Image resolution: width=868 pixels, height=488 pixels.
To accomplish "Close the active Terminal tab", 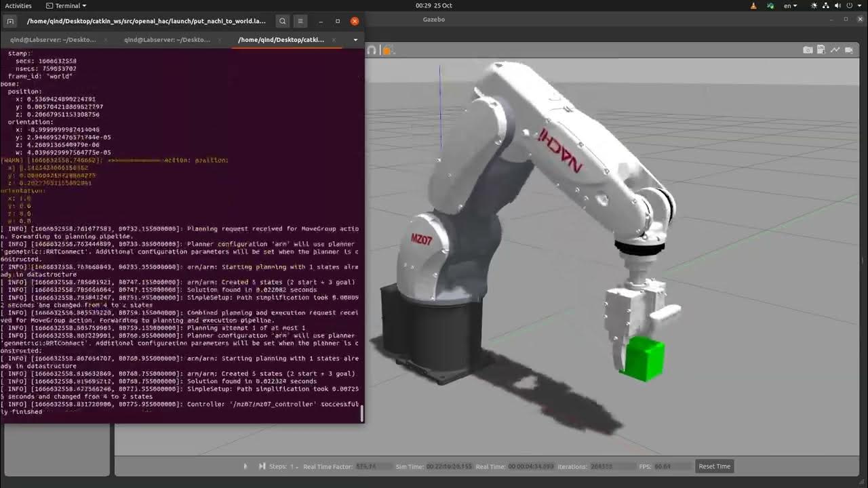I will tap(334, 40).
